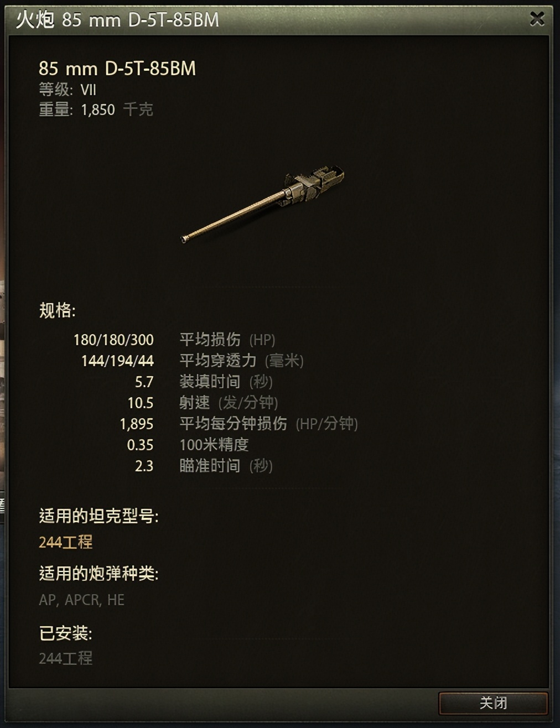The image size is (560, 728).
Task: Open the 244工程 compatible tank link
Action: click(x=66, y=542)
